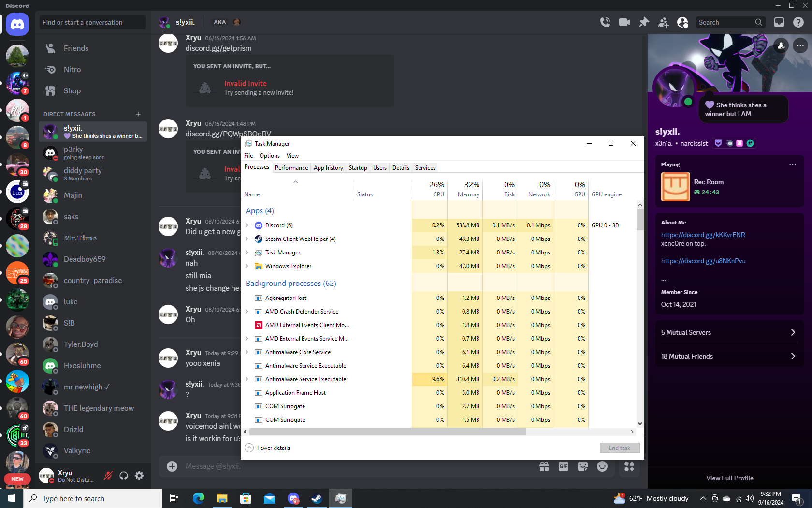Attach a file to the message

coord(172,466)
